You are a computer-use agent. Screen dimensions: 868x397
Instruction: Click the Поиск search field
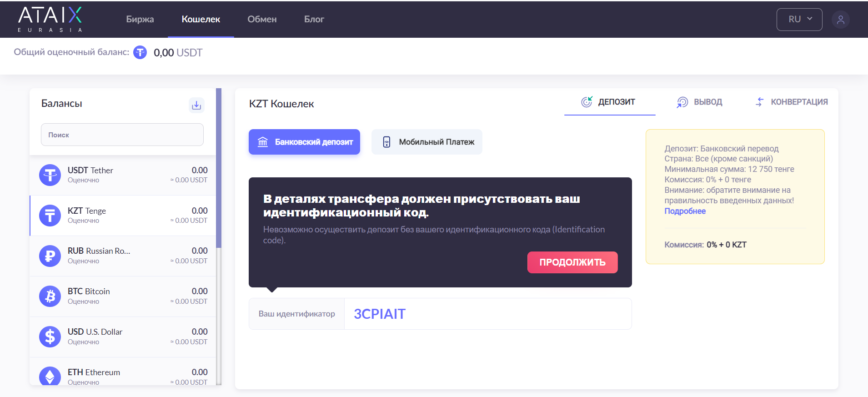122,135
